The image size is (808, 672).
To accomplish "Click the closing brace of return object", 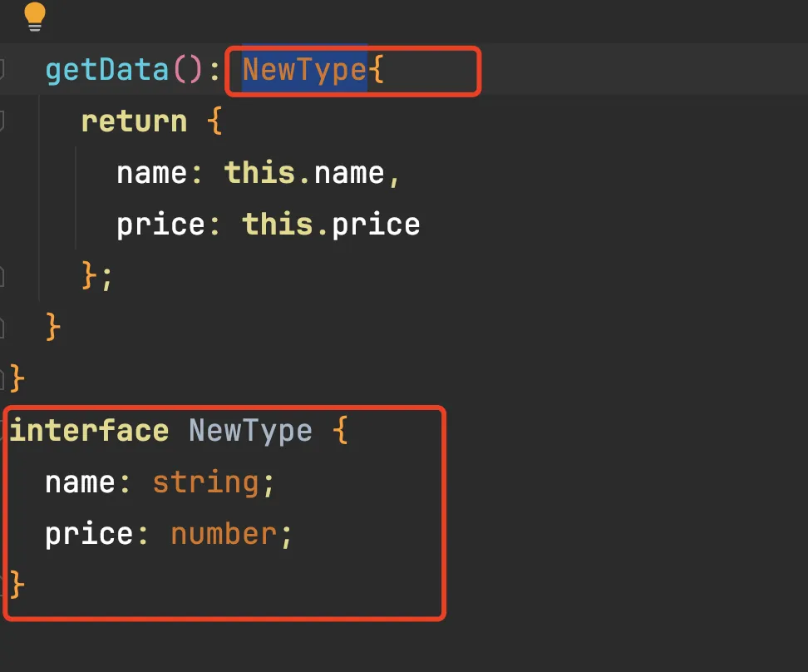I will point(90,275).
